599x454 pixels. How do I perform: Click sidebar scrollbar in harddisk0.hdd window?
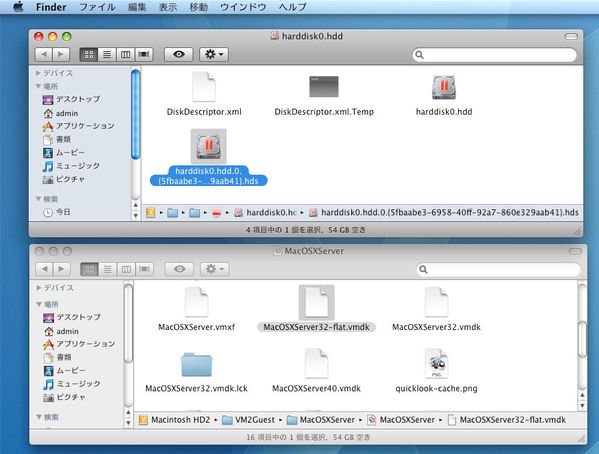click(x=135, y=114)
